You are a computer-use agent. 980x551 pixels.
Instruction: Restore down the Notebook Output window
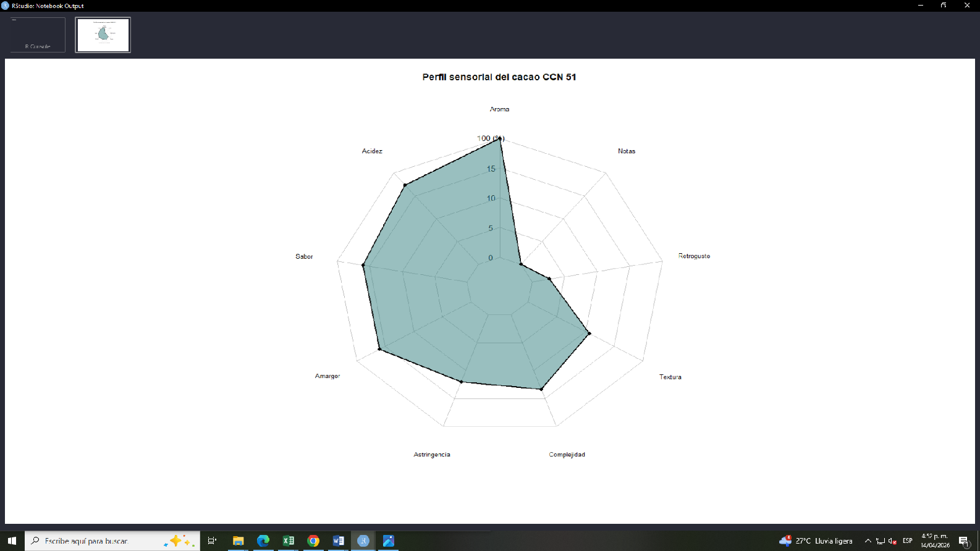pos(944,6)
